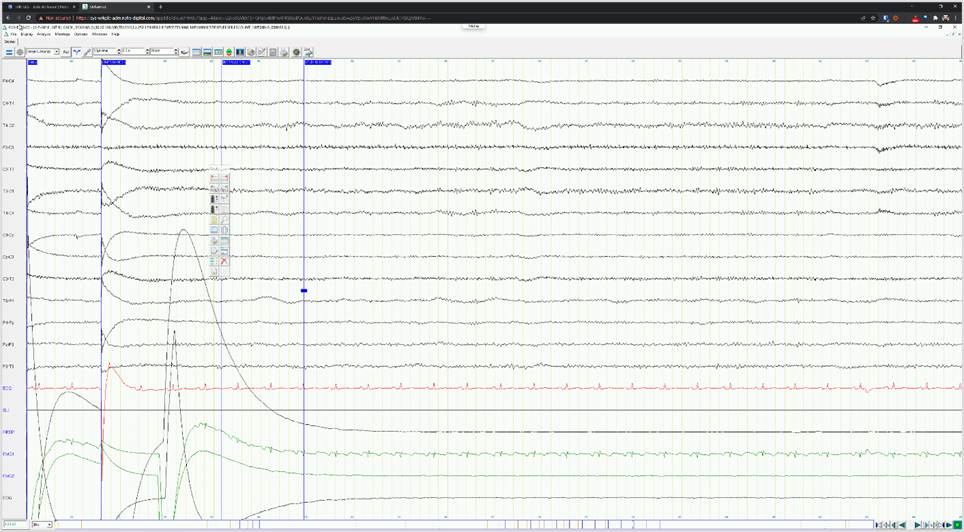Open the colored brain map icon
Viewport: 964px width, 532px height.
point(229,52)
